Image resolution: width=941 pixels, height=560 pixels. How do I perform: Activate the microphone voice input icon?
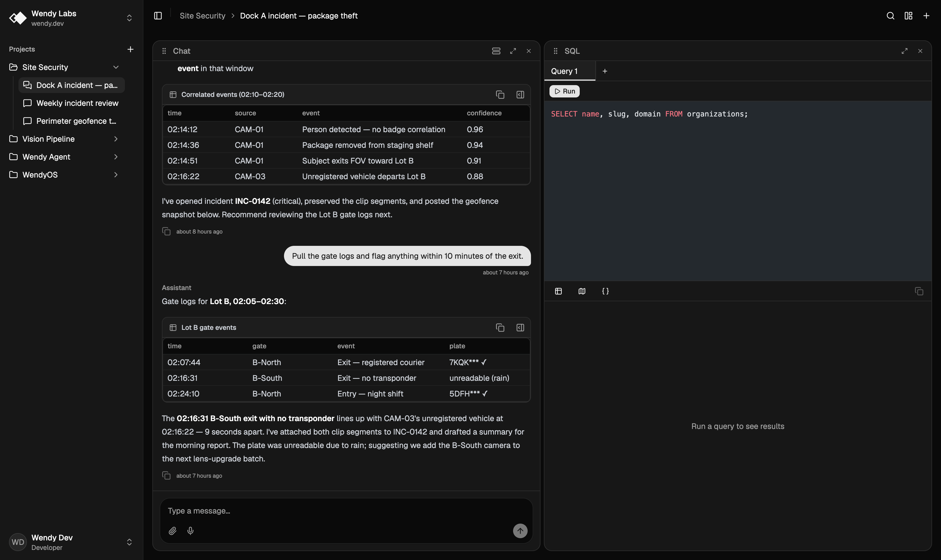click(x=191, y=531)
